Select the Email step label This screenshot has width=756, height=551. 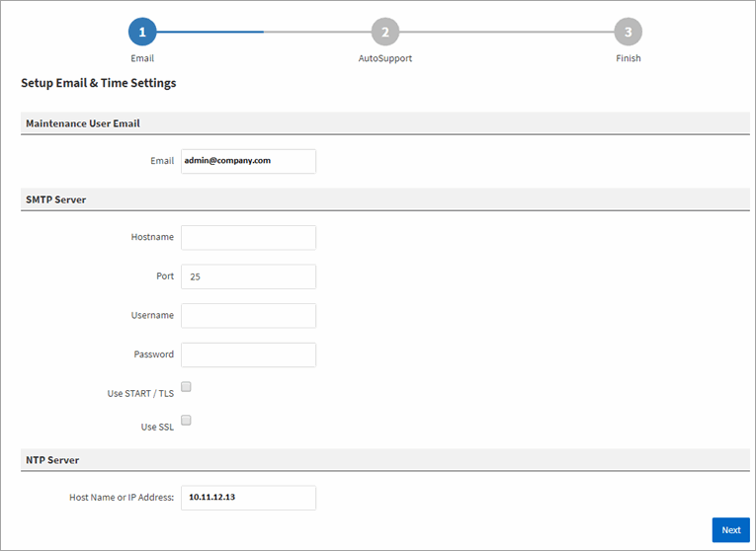point(142,58)
